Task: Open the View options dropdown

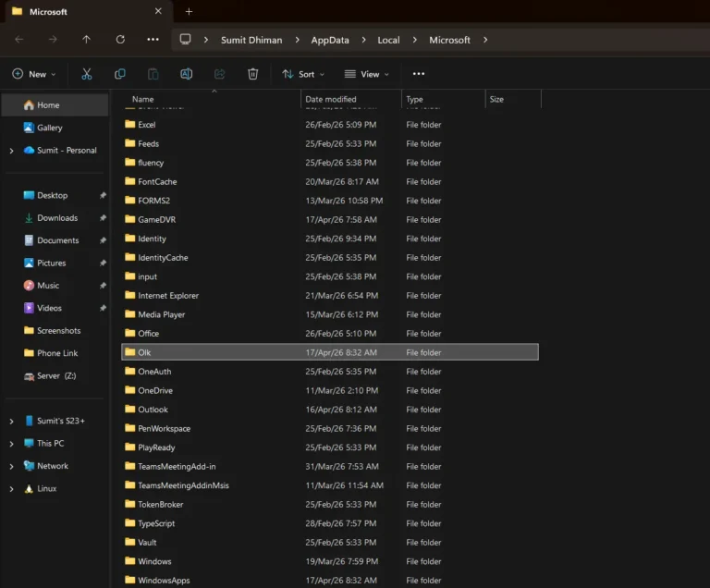Action: [366, 74]
